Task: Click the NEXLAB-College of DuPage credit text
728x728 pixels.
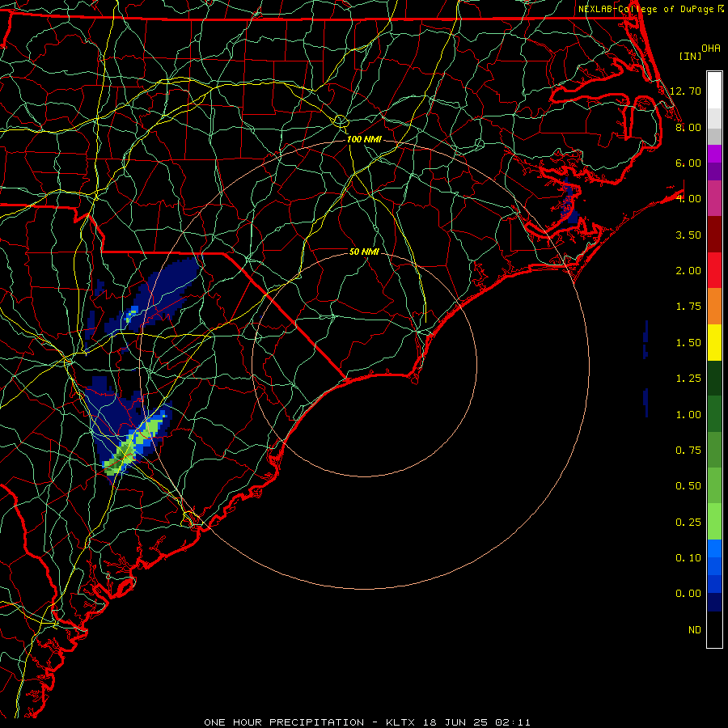Action: [650, 9]
